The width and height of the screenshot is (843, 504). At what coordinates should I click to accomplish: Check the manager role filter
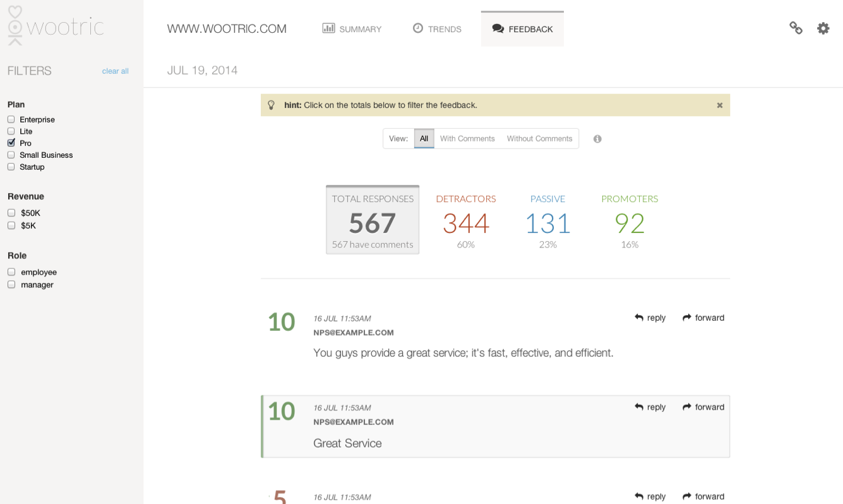(x=11, y=285)
